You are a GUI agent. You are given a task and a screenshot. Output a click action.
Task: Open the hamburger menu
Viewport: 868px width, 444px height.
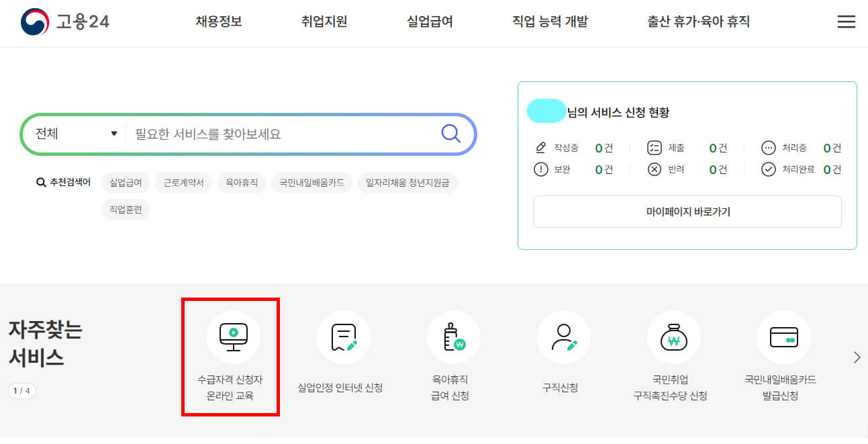click(846, 21)
